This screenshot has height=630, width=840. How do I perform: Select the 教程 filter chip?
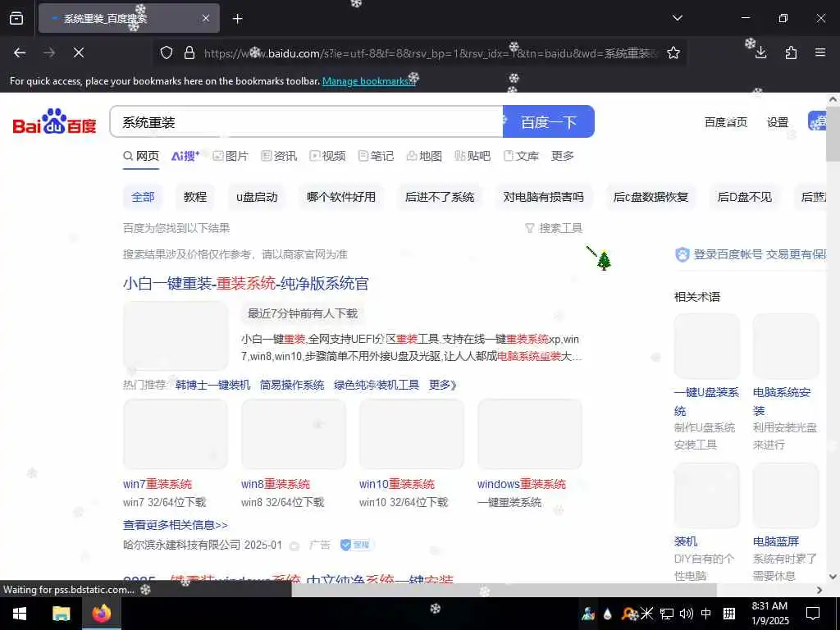(x=195, y=197)
